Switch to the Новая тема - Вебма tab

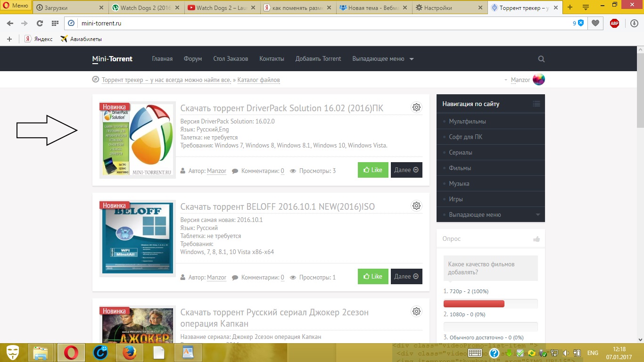click(x=373, y=8)
